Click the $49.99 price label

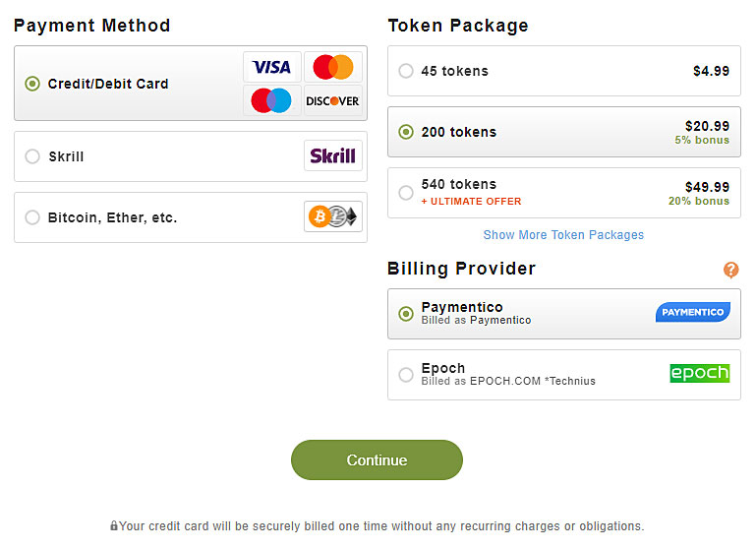tap(707, 187)
